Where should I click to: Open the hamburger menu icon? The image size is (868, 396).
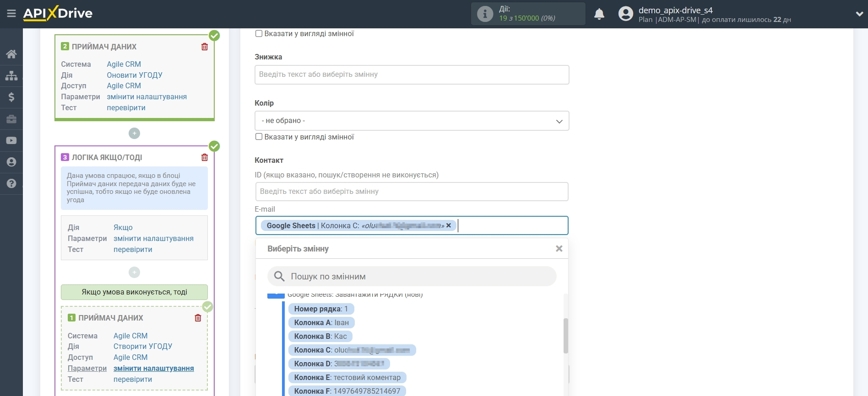coord(11,14)
